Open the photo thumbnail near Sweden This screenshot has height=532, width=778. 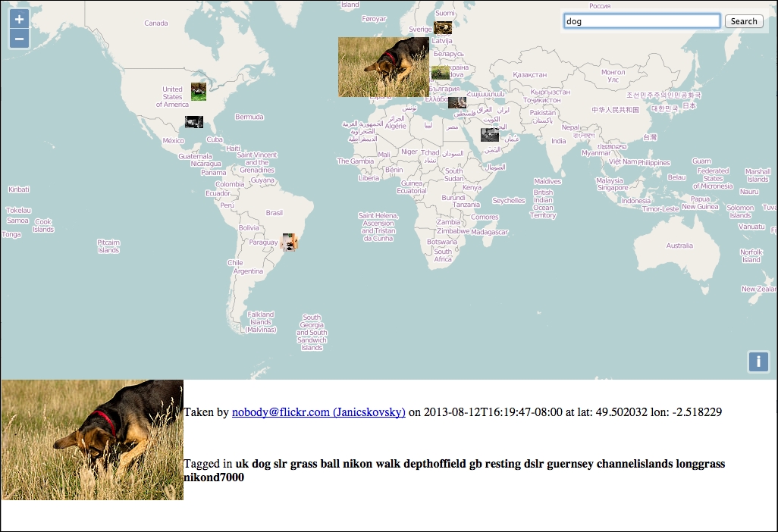coord(443,27)
